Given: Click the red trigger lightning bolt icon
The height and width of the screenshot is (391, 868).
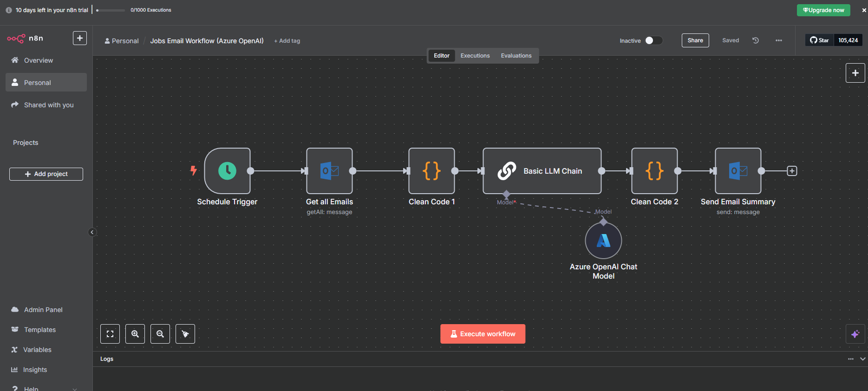Looking at the screenshot, I should [x=194, y=170].
